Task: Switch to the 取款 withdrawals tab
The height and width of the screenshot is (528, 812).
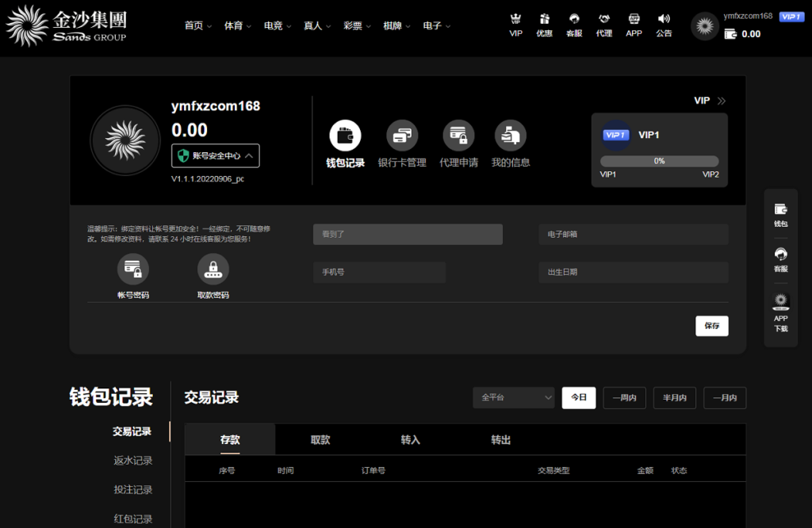Action: click(x=320, y=439)
